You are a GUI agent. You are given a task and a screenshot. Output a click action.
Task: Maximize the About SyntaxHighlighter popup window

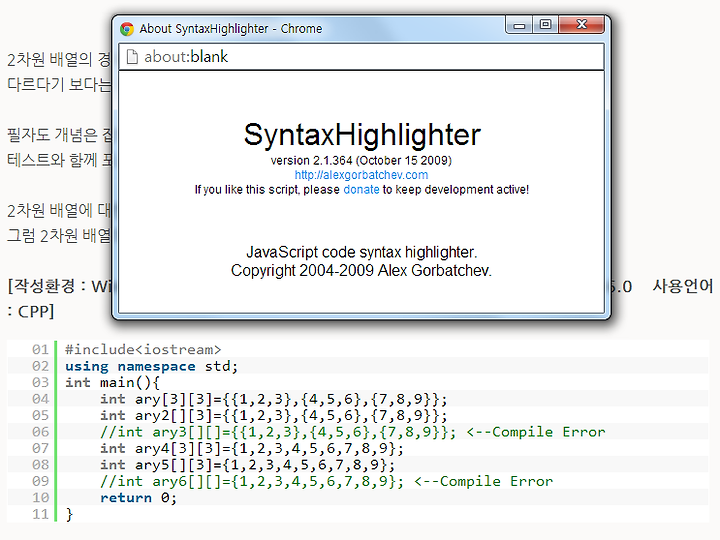(x=546, y=25)
